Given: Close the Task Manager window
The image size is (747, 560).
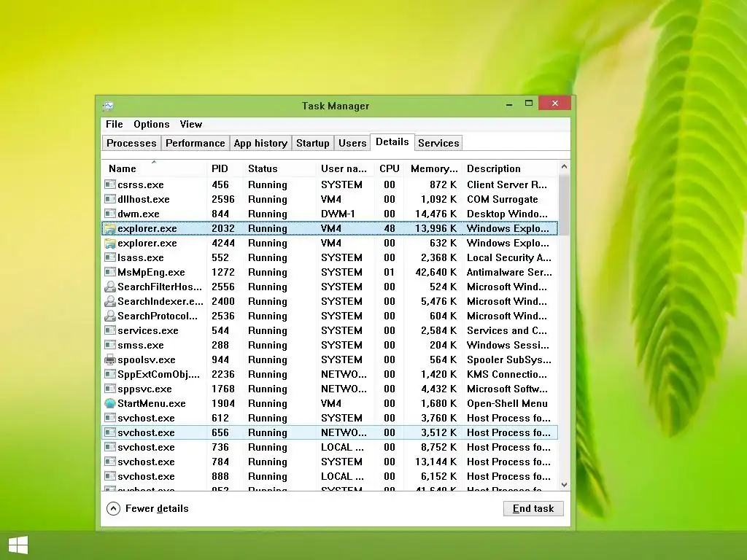Looking at the screenshot, I should pyautogui.click(x=554, y=103).
